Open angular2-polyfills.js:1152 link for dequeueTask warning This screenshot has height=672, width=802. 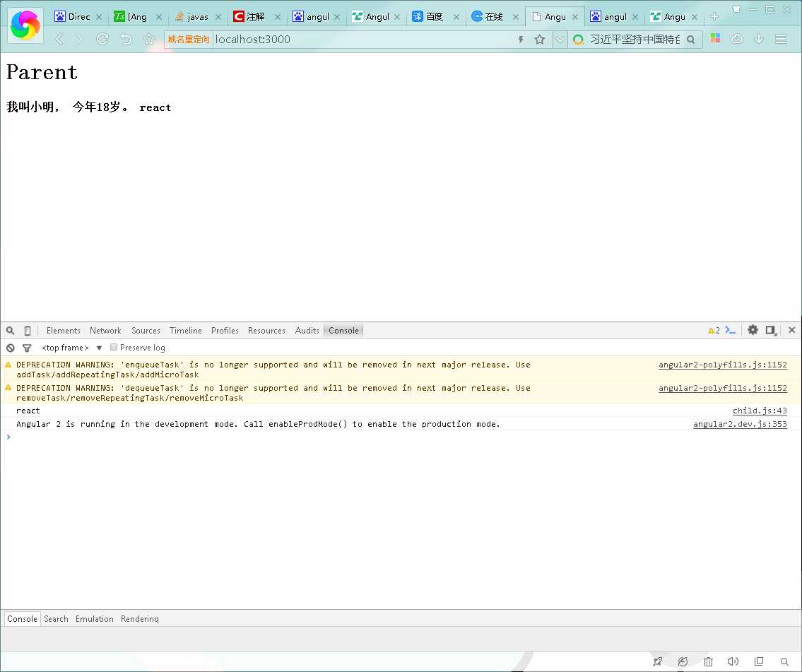(723, 388)
